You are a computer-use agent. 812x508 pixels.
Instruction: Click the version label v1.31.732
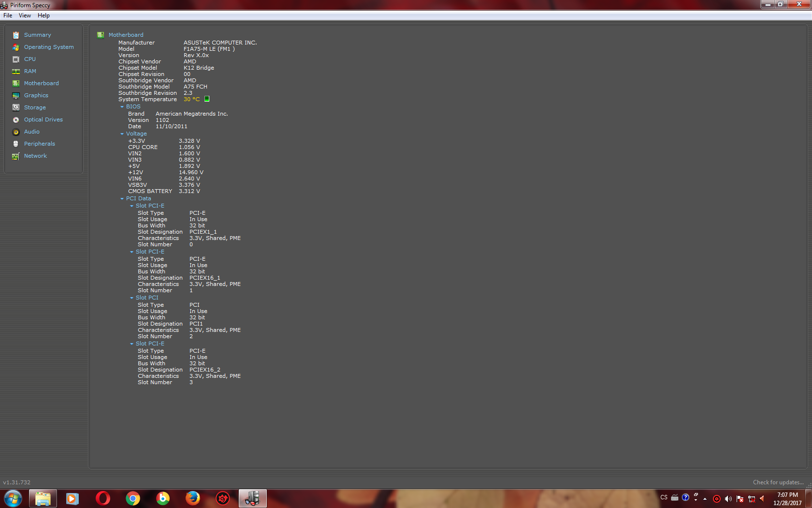16,482
